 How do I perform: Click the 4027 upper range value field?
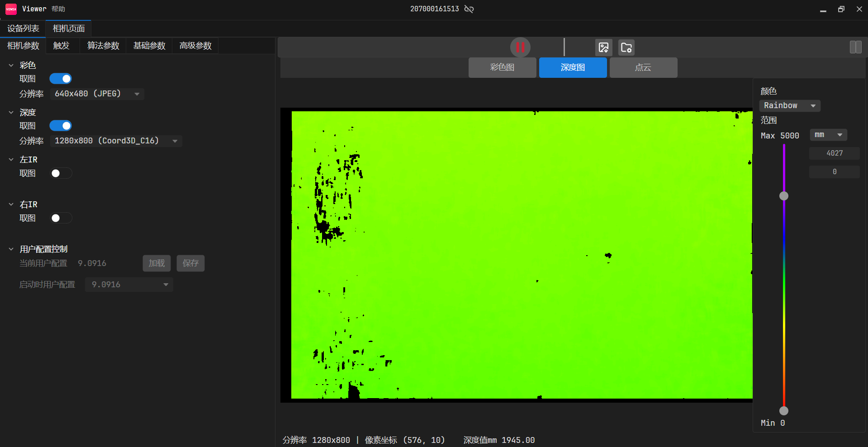(835, 153)
